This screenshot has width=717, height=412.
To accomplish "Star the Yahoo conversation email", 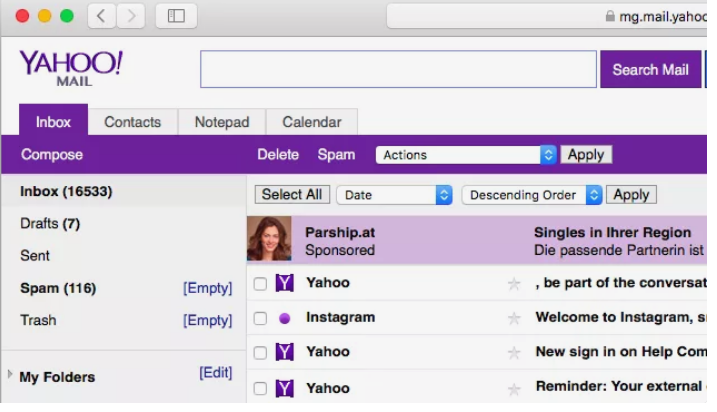I will click(x=514, y=284).
